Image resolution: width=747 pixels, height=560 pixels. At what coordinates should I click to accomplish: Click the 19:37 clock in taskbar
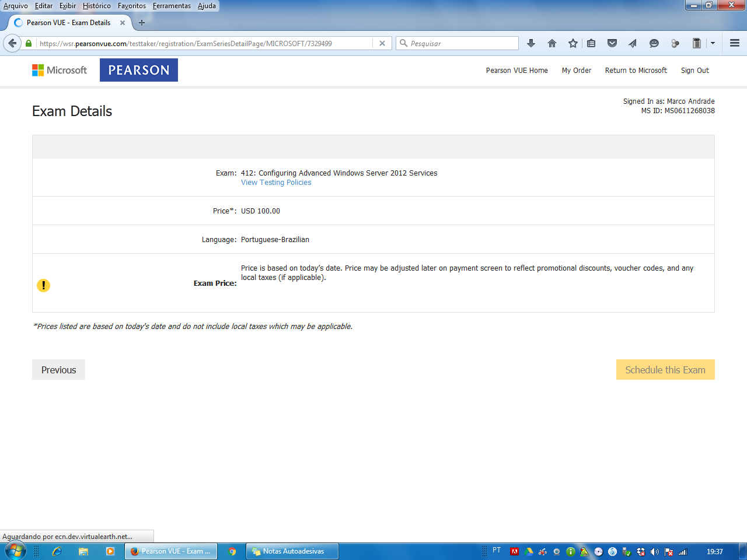tap(714, 551)
